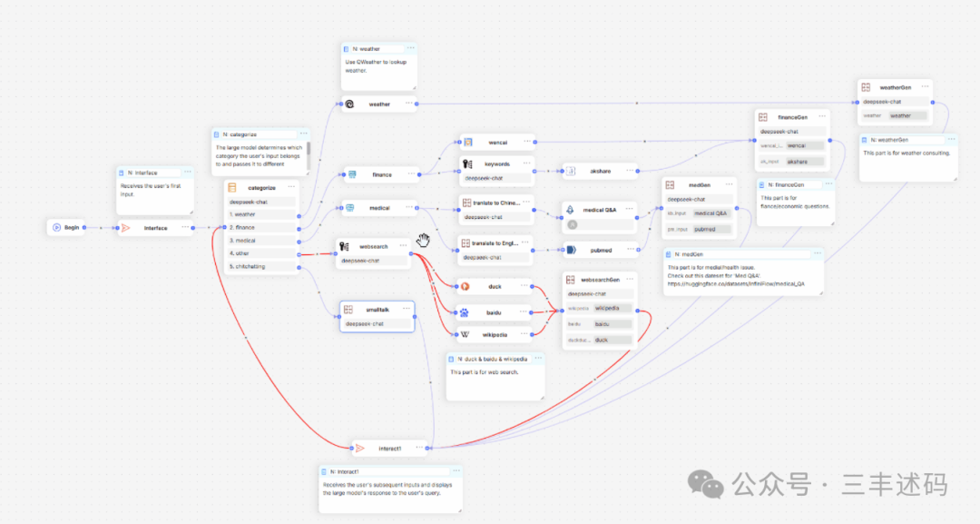Click the icon on the financeGen node

pyautogui.click(x=762, y=117)
